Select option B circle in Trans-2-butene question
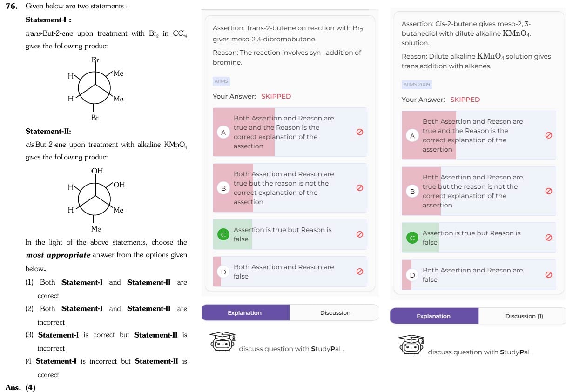The height and width of the screenshot is (392, 566). pyautogui.click(x=223, y=188)
